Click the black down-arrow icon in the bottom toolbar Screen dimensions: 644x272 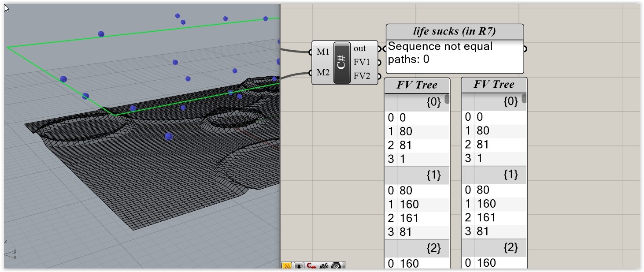tap(299, 266)
